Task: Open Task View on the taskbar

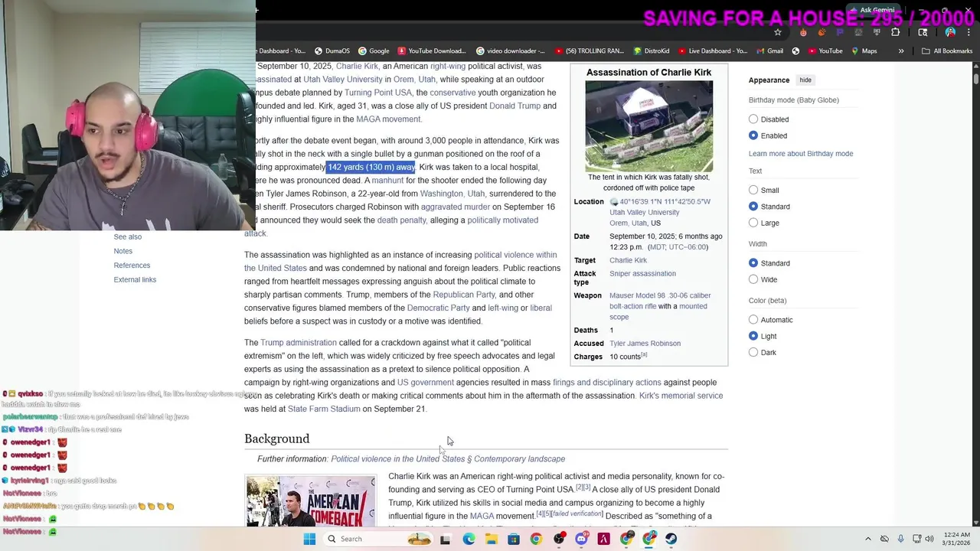Action: tap(445, 539)
